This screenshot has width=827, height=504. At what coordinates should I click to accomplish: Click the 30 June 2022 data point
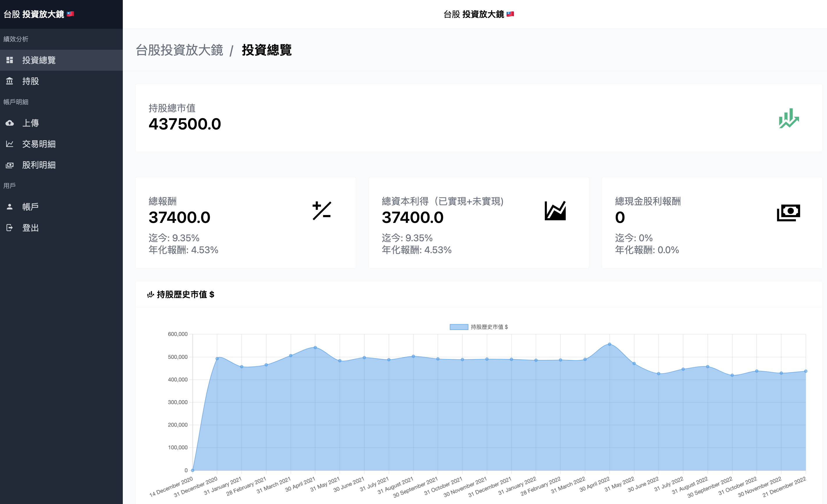(659, 373)
